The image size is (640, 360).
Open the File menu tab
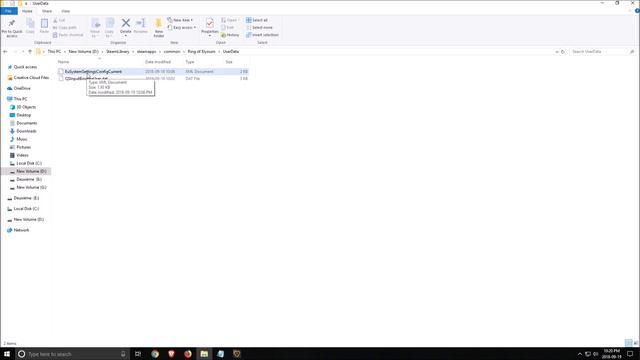tap(9, 11)
